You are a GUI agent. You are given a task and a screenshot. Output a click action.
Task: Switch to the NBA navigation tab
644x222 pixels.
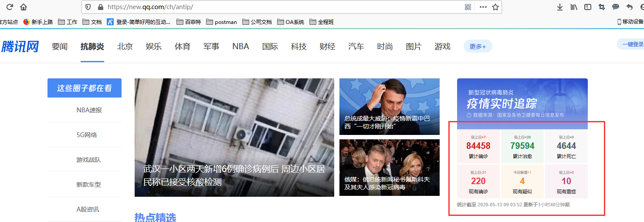tap(241, 47)
